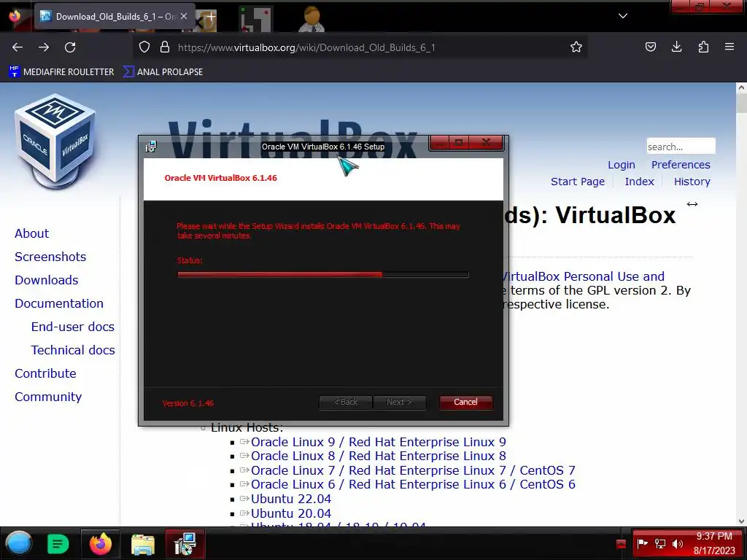Select the Download_Old_Builds_6_1 browser tab

[115, 16]
